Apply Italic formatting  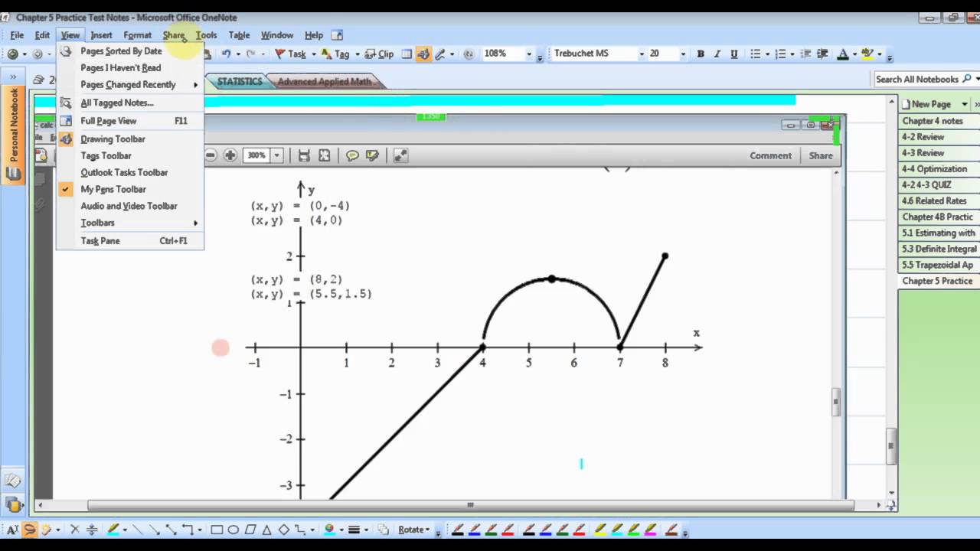pyautogui.click(x=717, y=54)
